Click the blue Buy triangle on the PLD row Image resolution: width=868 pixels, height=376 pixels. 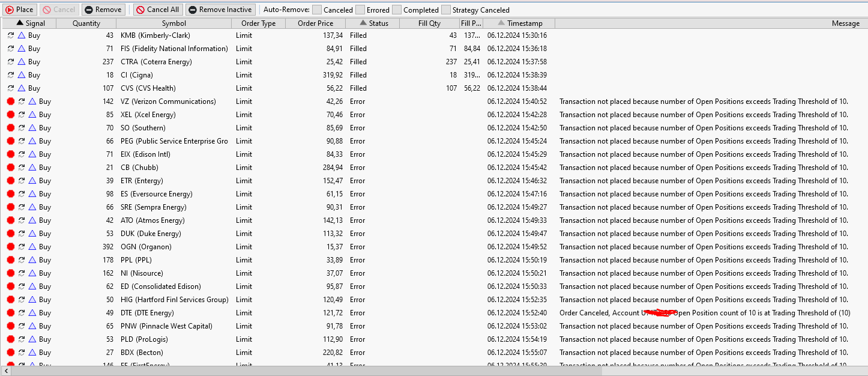pos(32,339)
